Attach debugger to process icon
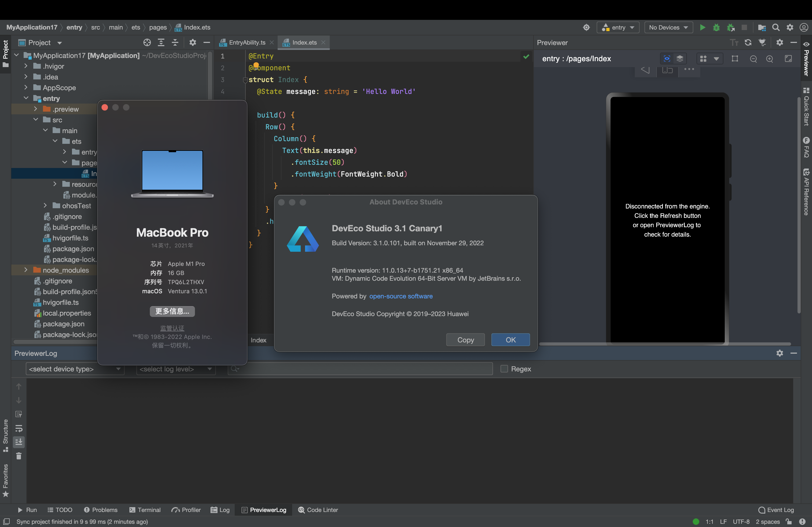The image size is (812, 527). (x=730, y=27)
